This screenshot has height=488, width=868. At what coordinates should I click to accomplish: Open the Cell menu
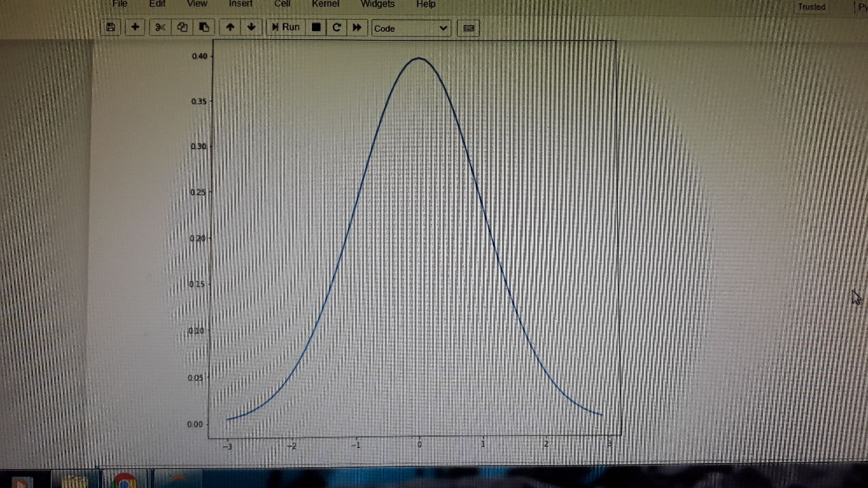point(282,4)
